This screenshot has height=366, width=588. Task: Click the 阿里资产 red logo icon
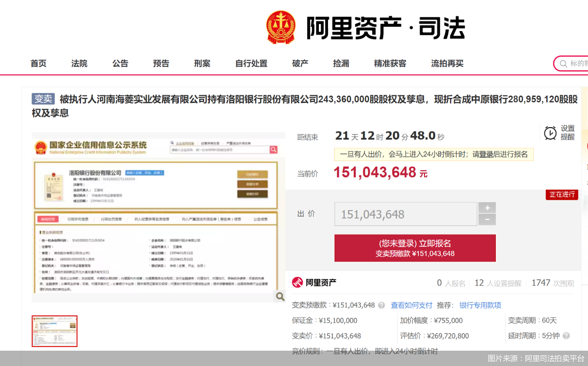tap(297, 283)
